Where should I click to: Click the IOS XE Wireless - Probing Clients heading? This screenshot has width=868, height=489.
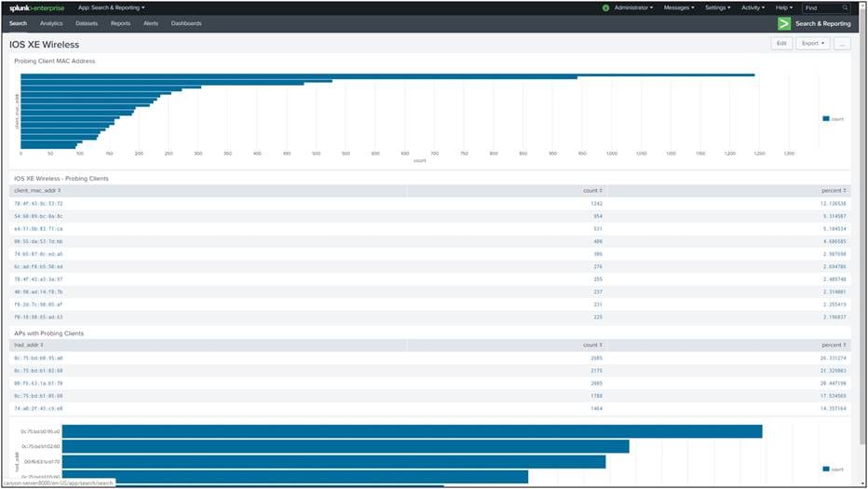pos(61,178)
